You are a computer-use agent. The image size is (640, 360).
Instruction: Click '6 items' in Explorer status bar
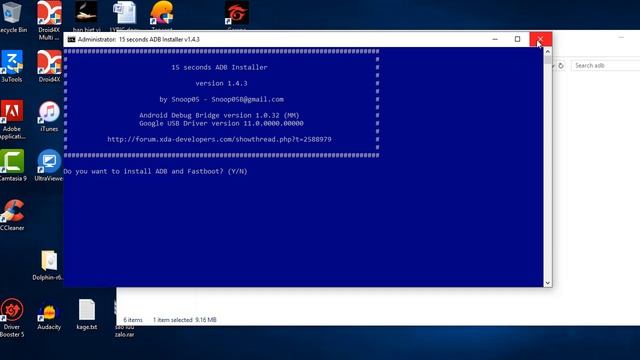[x=133, y=320]
